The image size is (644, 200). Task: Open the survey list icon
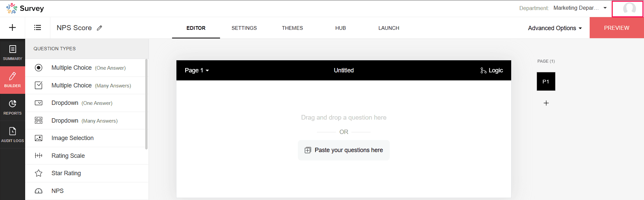pos(38,28)
